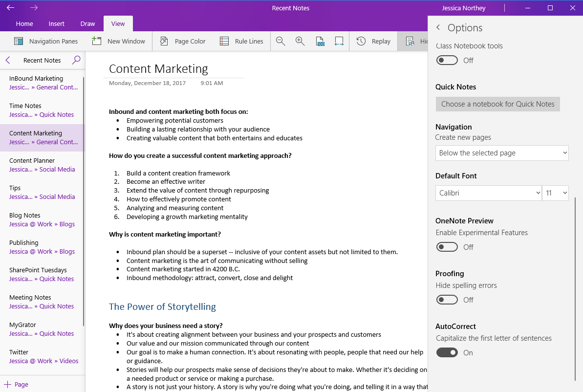Open the Page Color tool
Image resolution: width=583 pixels, height=392 pixels.
click(x=182, y=41)
